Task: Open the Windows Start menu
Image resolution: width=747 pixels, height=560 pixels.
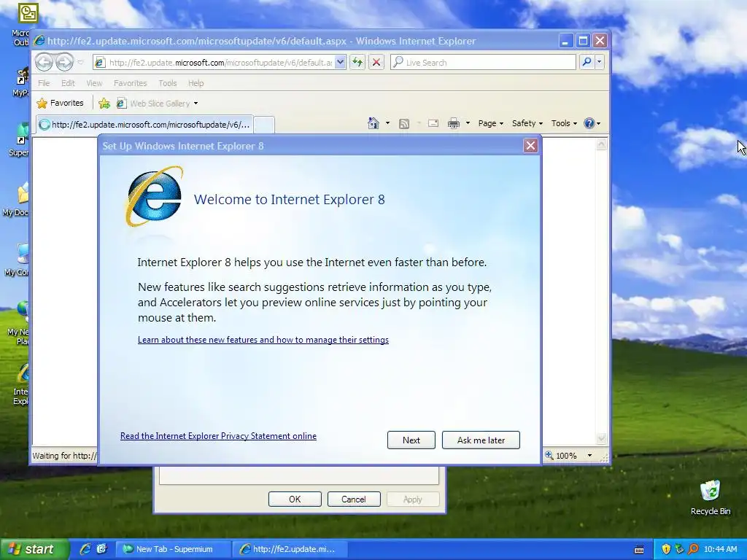Action: click(34, 549)
